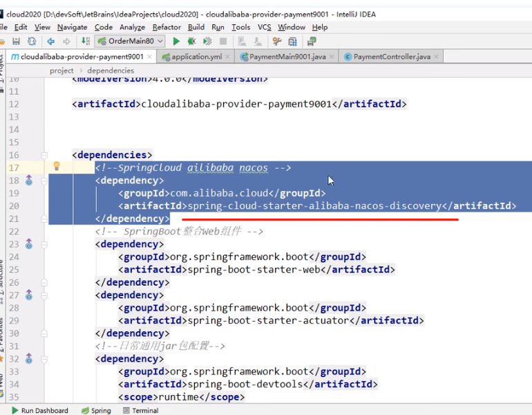Click the grayed toolbar icon right of Stop

click(x=242, y=41)
